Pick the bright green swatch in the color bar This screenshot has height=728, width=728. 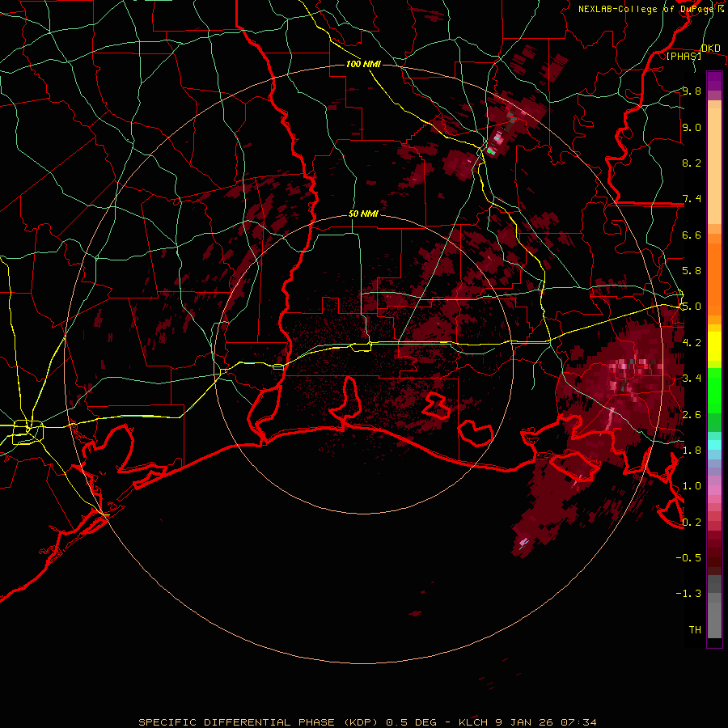[714, 390]
